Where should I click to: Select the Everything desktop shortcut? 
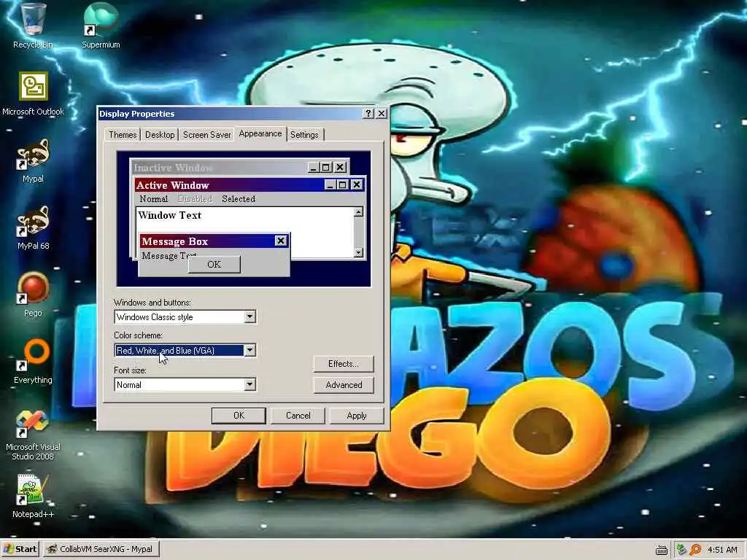pyautogui.click(x=33, y=362)
